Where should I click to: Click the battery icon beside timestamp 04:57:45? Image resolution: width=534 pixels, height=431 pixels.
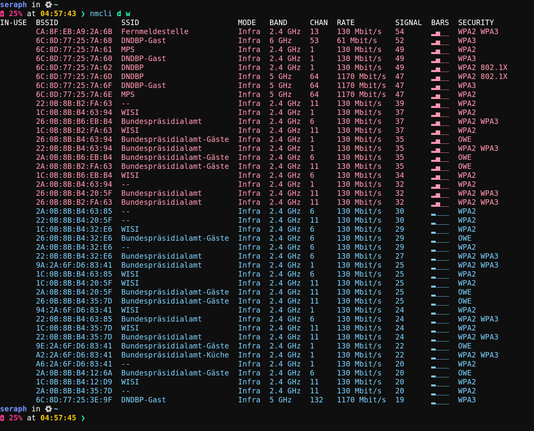(x=2, y=418)
